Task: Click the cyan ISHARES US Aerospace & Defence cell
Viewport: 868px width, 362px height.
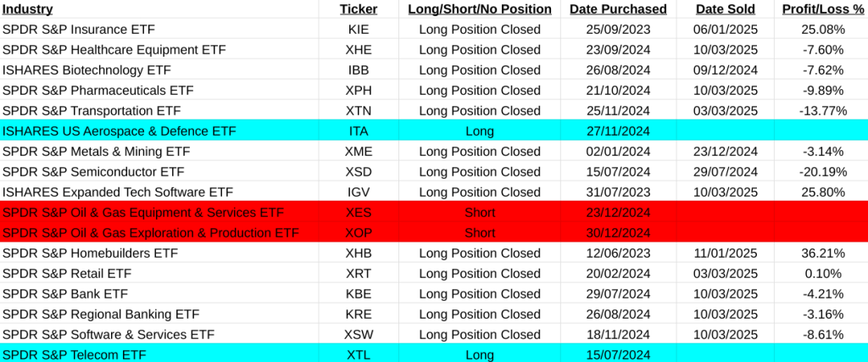Action: click(x=119, y=131)
